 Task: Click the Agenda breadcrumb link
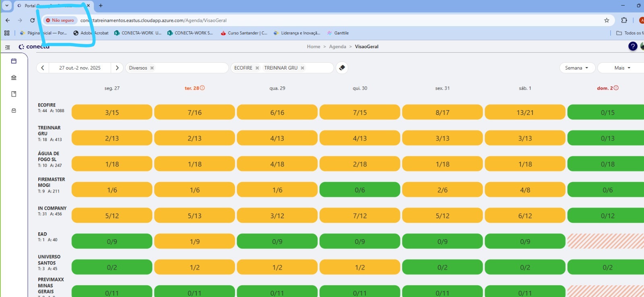pos(337,47)
